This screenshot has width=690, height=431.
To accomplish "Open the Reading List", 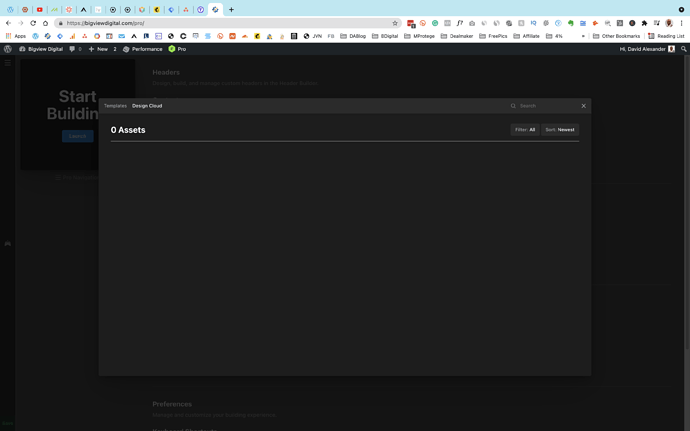I will 666,36.
